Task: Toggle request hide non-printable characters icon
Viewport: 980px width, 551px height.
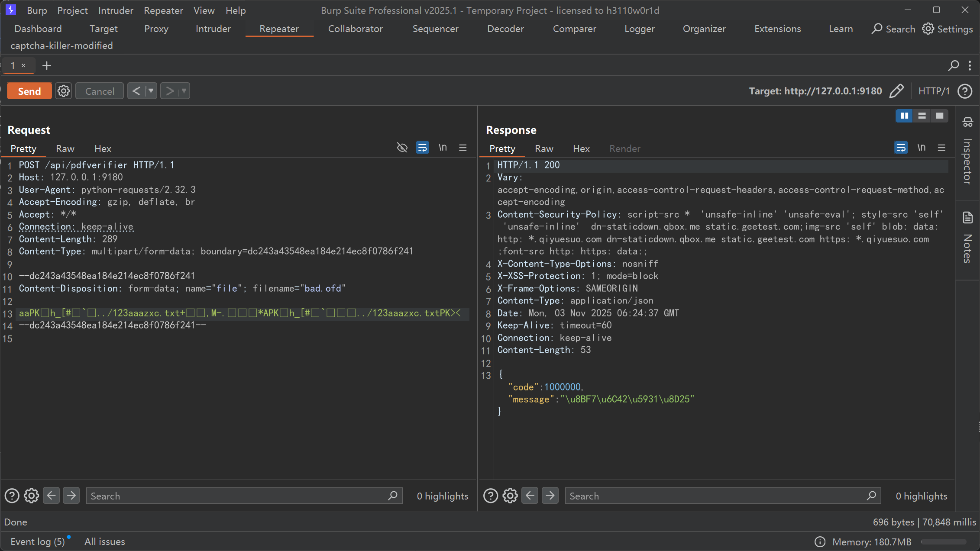Action: point(402,148)
